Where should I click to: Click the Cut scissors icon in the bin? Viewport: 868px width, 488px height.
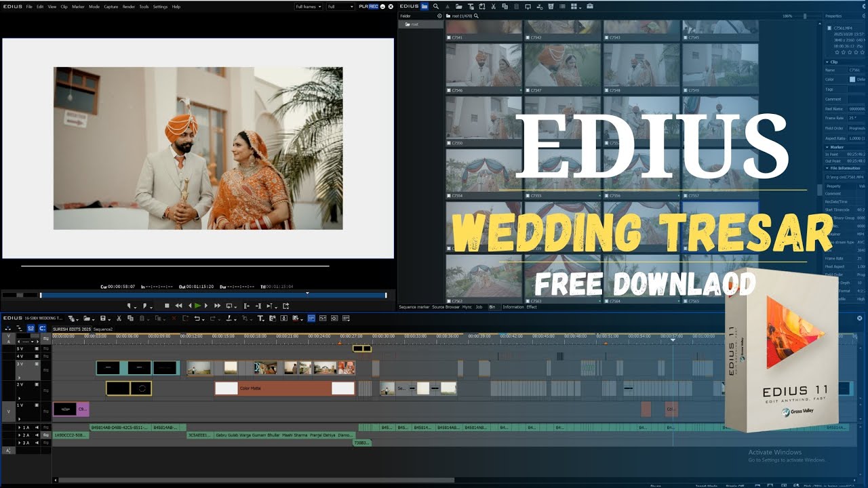494,6
